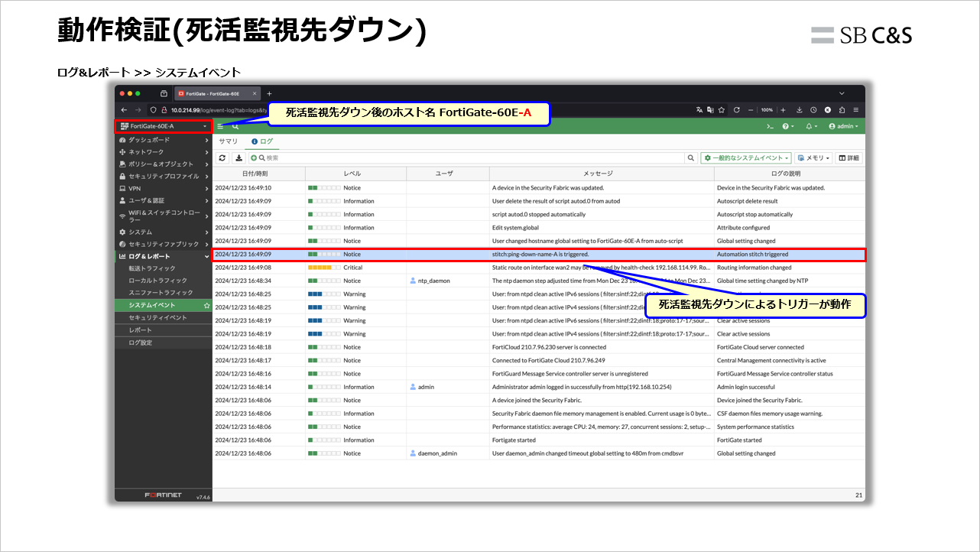This screenshot has height=552, width=980.
Task: Expand the ダッシュボード sidebar menu
Action: point(164,140)
